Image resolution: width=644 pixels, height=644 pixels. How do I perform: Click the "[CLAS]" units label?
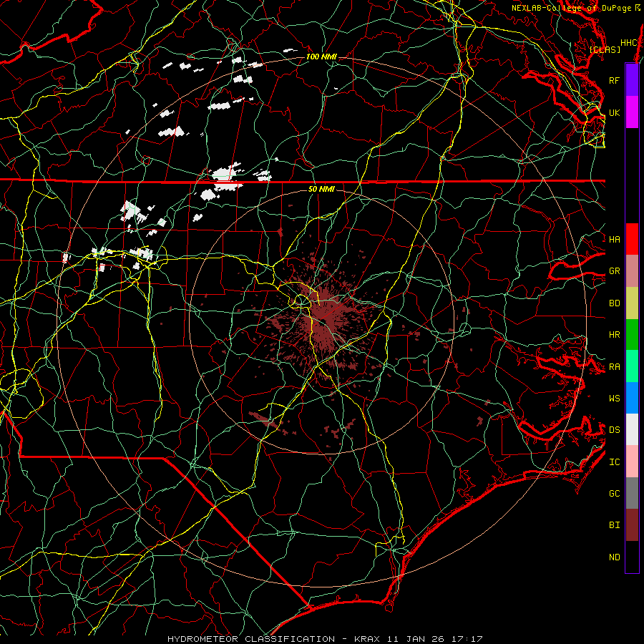tap(605, 49)
